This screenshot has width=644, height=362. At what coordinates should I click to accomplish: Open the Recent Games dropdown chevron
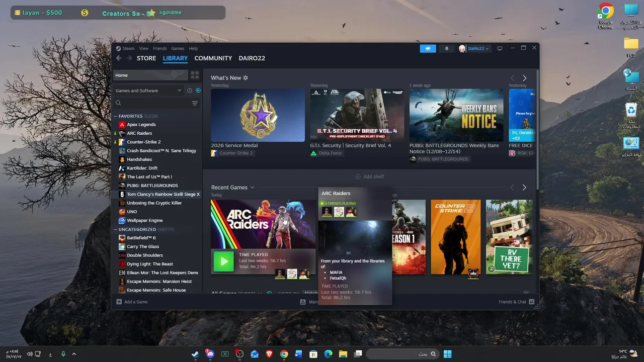coord(252,188)
